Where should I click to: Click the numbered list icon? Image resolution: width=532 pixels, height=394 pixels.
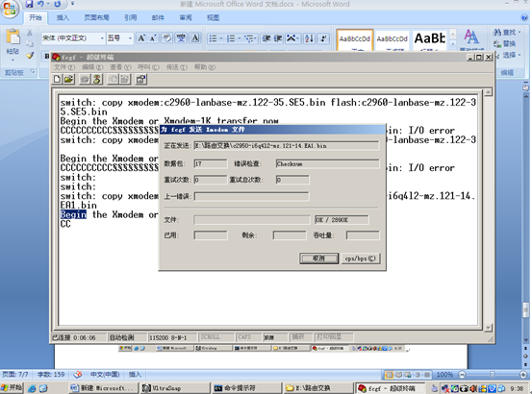[231, 38]
